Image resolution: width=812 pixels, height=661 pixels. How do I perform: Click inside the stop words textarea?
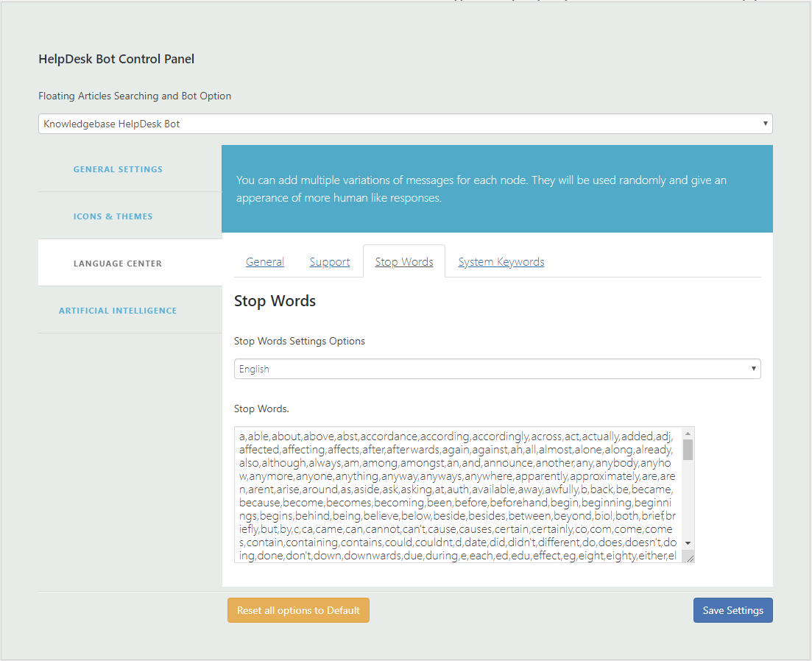coord(458,495)
